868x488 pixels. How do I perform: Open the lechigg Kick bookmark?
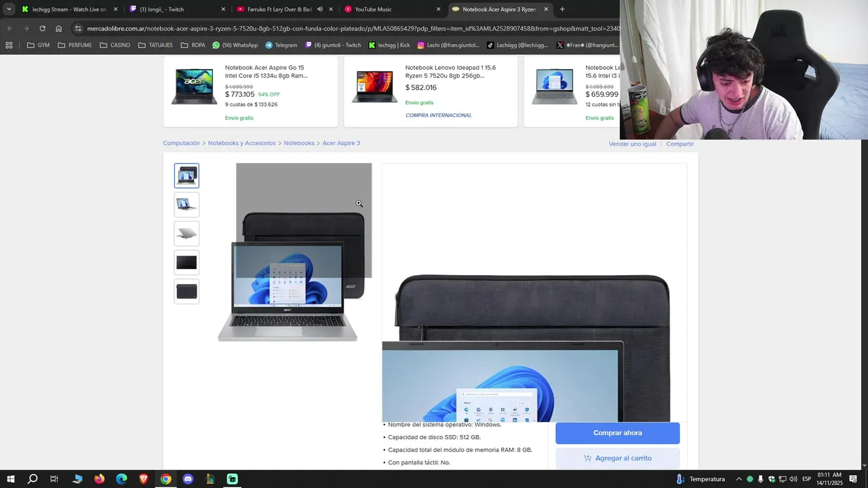389,45
